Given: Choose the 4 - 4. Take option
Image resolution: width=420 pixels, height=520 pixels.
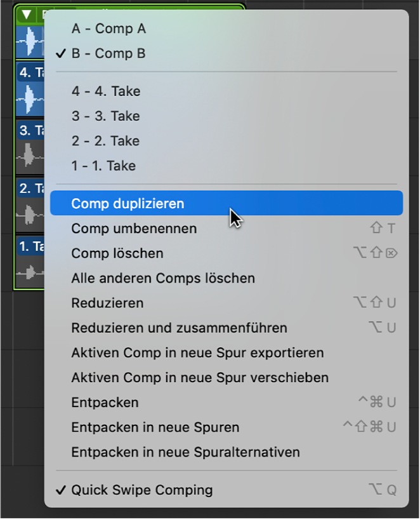Looking at the screenshot, I should point(106,91).
